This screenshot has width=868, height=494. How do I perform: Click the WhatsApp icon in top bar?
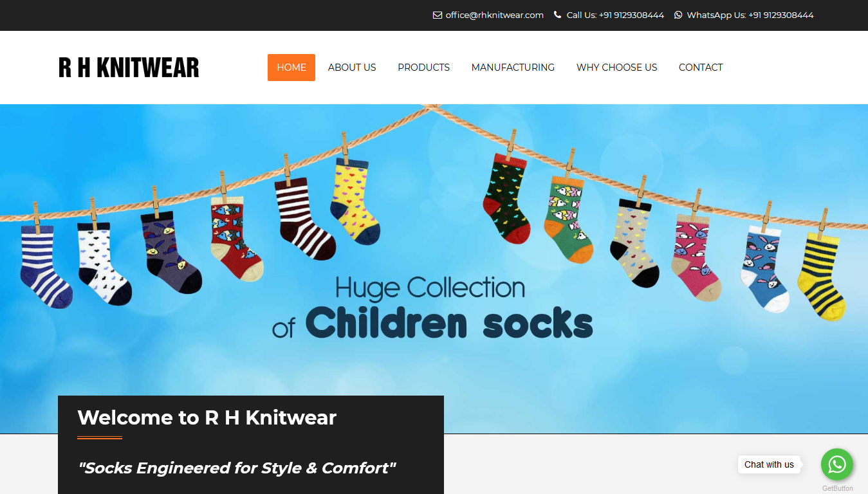tap(678, 15)
